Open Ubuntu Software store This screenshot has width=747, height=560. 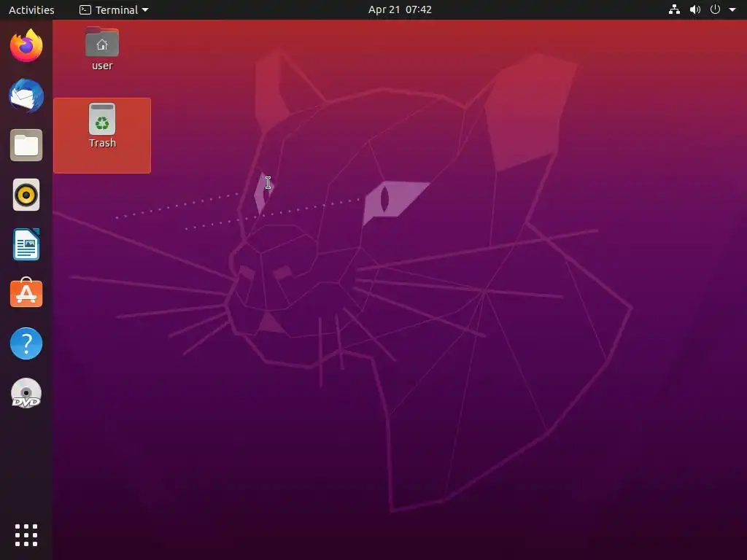click(x=26, y=293)
